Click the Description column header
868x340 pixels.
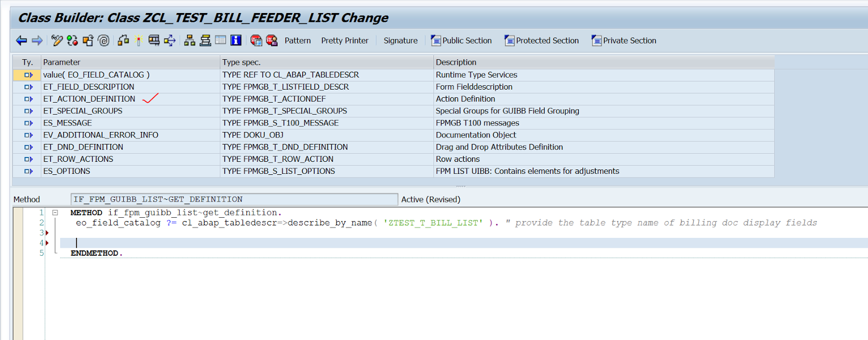[x=604, y=62]
